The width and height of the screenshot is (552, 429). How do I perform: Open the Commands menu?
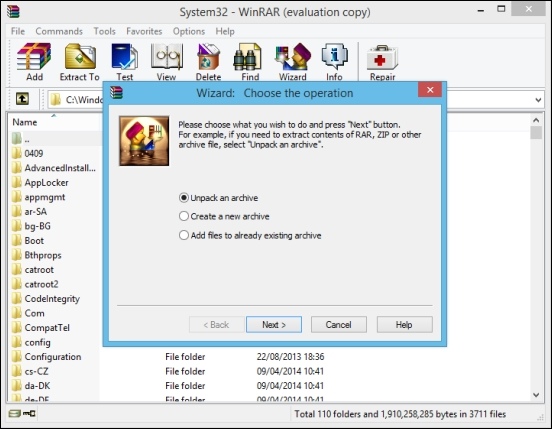(x=59, y=31)
